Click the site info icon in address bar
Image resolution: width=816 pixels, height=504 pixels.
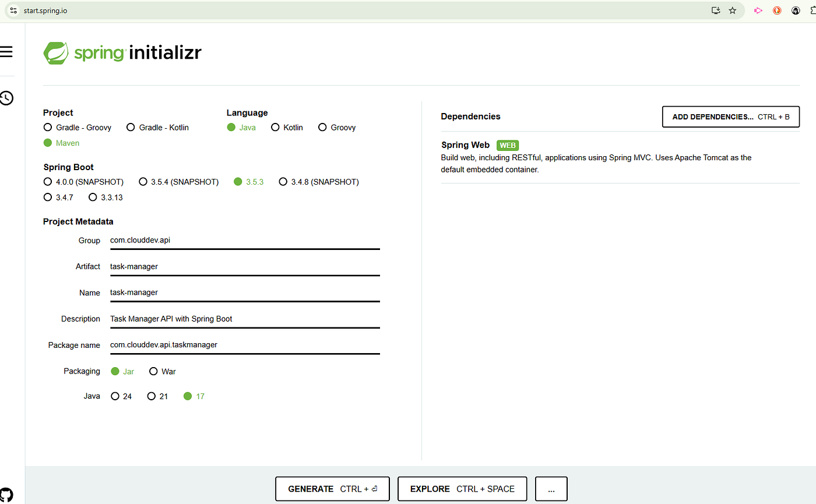tap(14, 10)
